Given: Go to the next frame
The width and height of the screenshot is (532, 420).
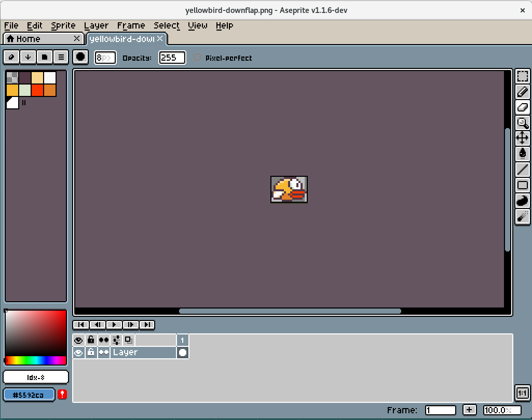Looking at the screenshot, I should pyautogui.click(x=131, y=325).
